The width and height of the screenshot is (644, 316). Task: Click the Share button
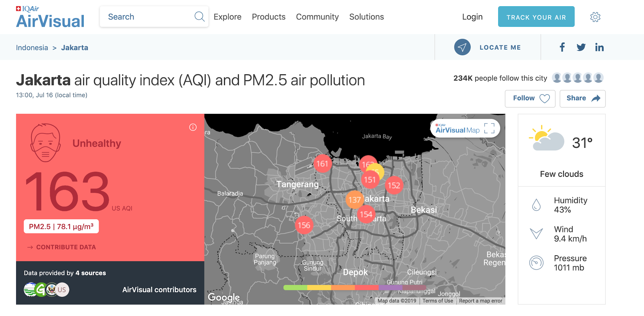click(583, 99)
